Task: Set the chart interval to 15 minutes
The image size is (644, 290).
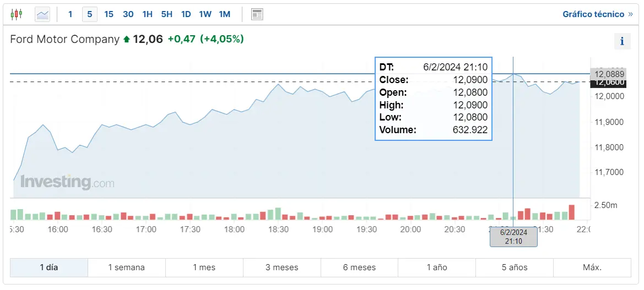Action: [109, 14]
